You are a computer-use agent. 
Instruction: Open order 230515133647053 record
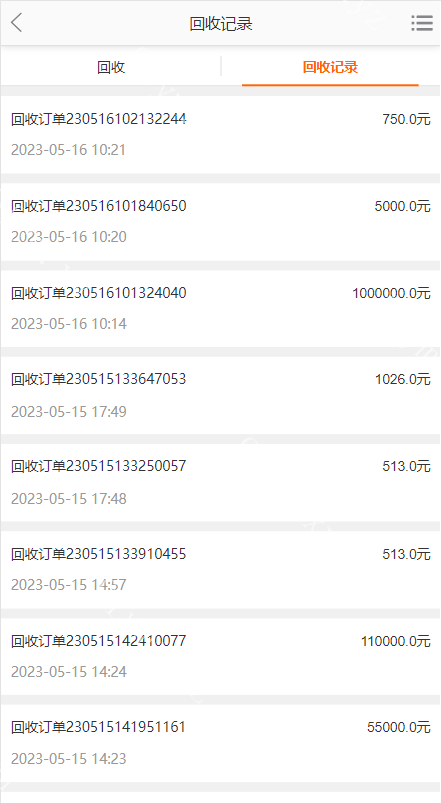pyautogui.click(x=220, y=395)
